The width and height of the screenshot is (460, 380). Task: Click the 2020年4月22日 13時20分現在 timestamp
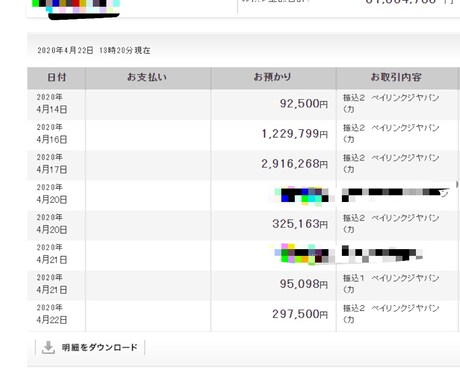coord(94,50)
